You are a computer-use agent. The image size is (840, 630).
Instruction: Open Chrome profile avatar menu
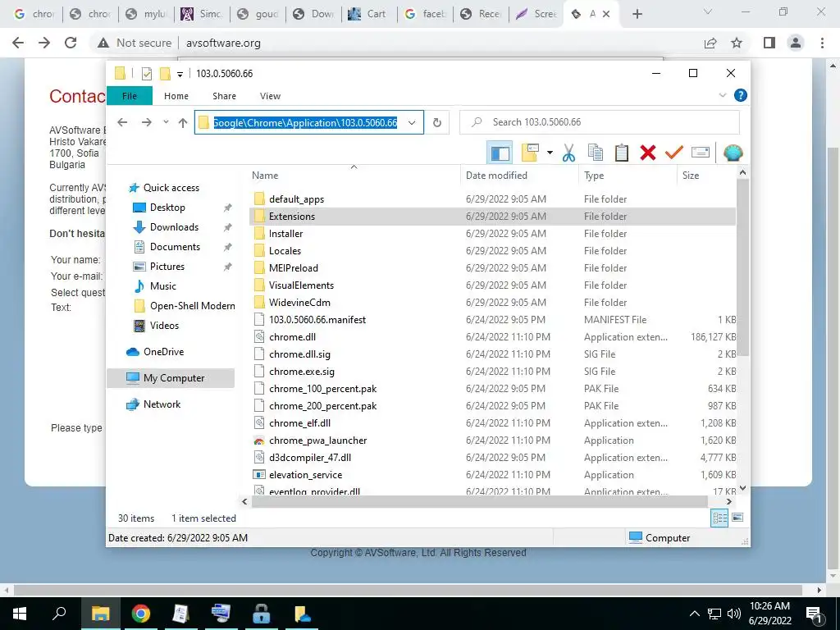point(796,43)
